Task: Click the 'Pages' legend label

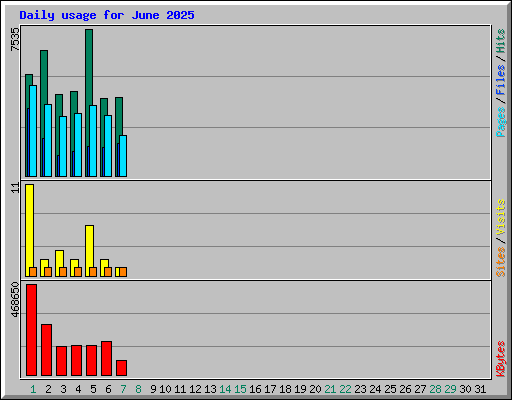Action: 500,122
